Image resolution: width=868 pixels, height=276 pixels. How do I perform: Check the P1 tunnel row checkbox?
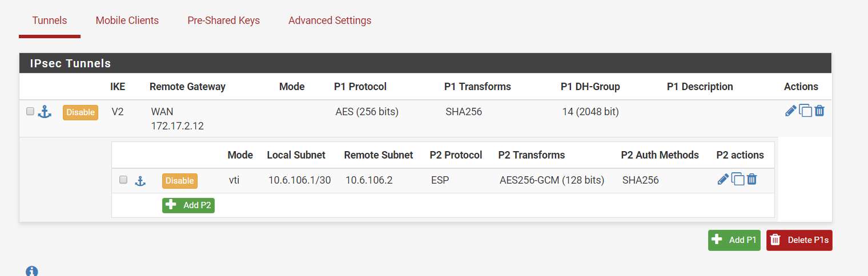click(x=30, y=111)
